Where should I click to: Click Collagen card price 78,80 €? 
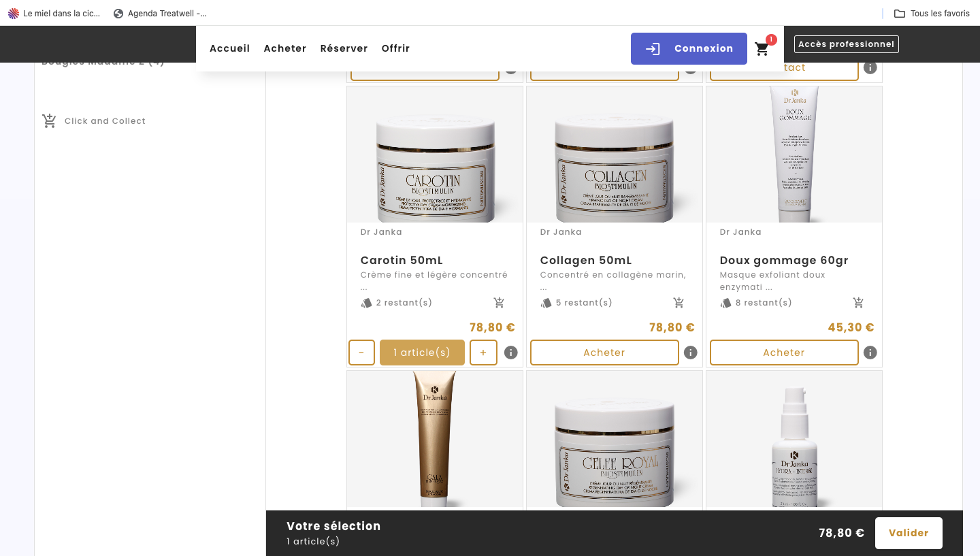click(672, 327)
